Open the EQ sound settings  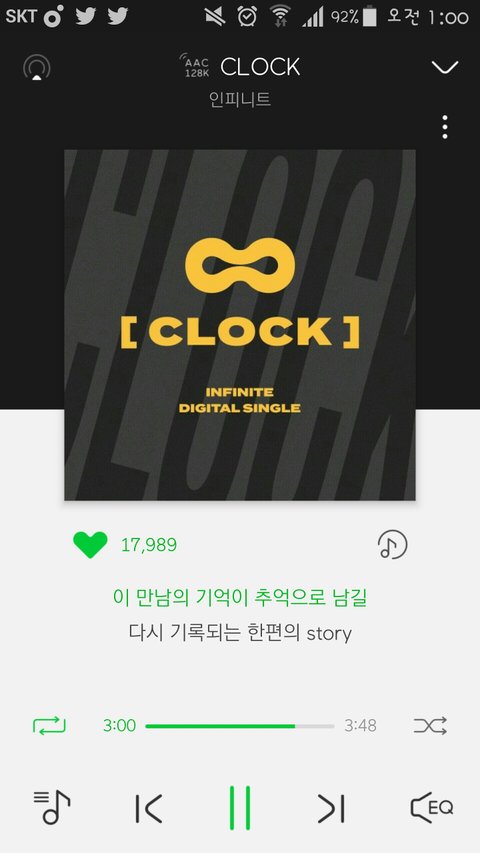coord(432,808)
